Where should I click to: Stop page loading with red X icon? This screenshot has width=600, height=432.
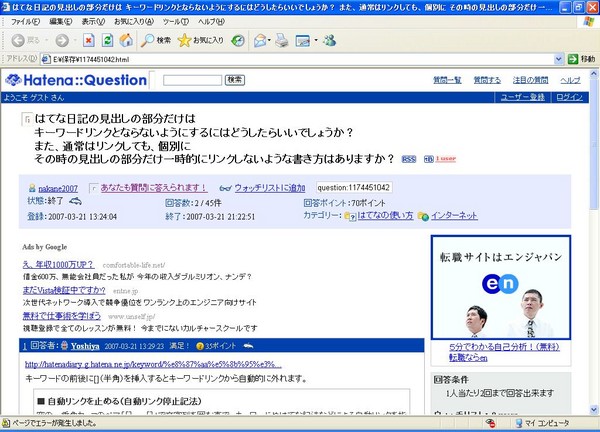(x=89, y=40)
